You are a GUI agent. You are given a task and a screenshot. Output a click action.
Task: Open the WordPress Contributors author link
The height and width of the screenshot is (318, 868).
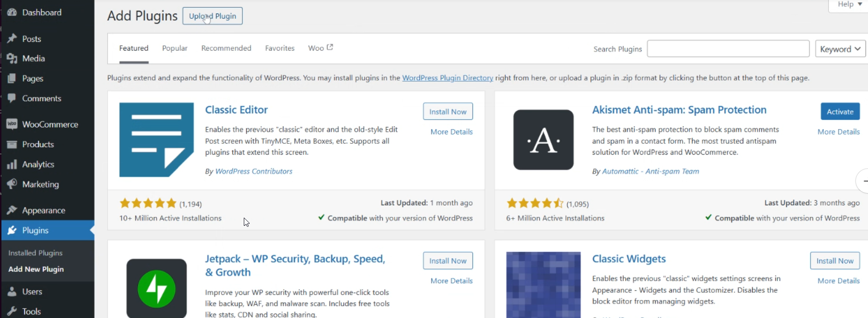click(254, 171)
